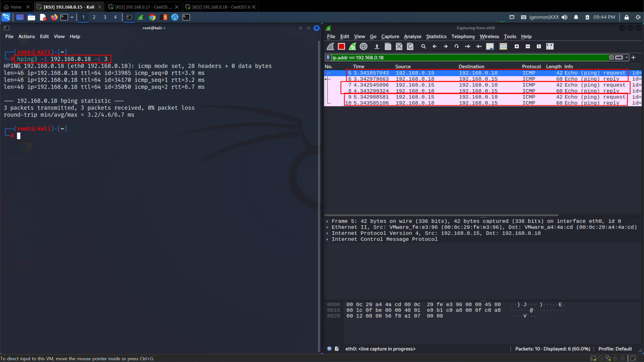The height and width of the screenshot is (362, 644).
Task: Toggle auto-scroll during live capture
Action: (490, 47)
